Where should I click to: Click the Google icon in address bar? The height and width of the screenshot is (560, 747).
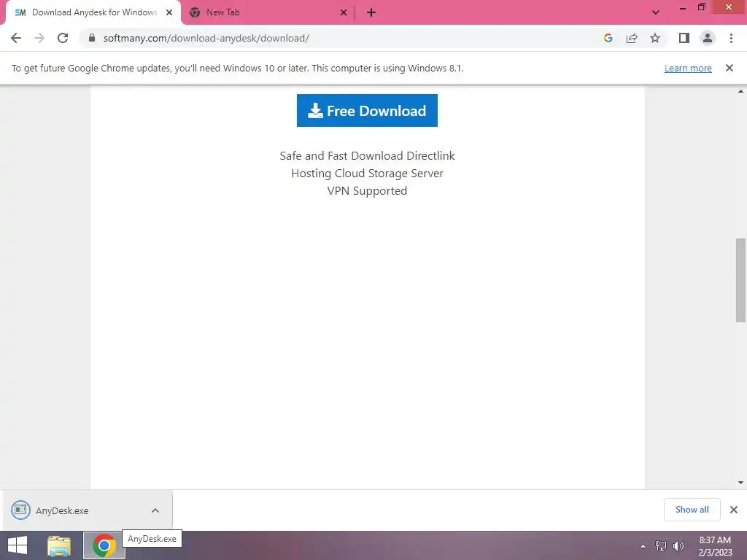pyautogui.click(x=608, y=38)
